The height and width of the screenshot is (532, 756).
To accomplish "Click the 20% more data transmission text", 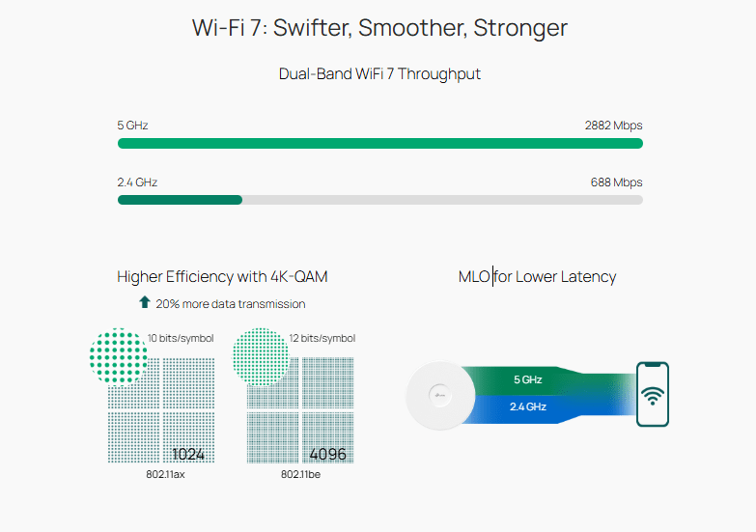I will pyautogui.click(x=230, y=304).
